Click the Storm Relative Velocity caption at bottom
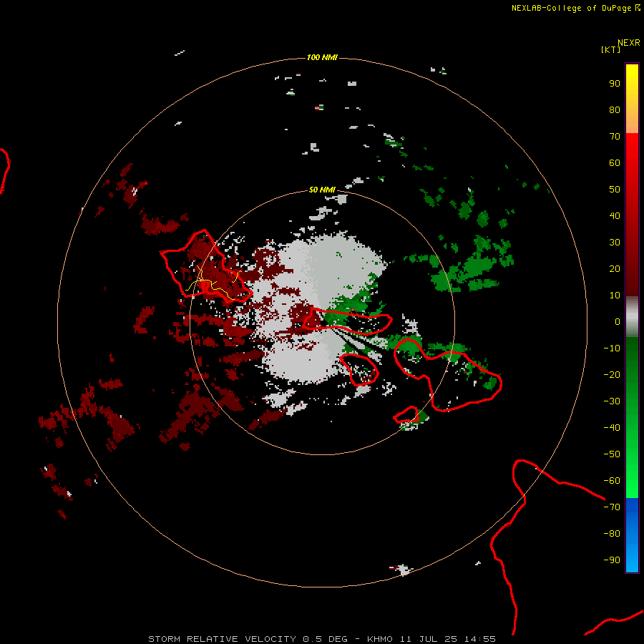644x644 pixels. pyautogui.click(x=322, y=639)
